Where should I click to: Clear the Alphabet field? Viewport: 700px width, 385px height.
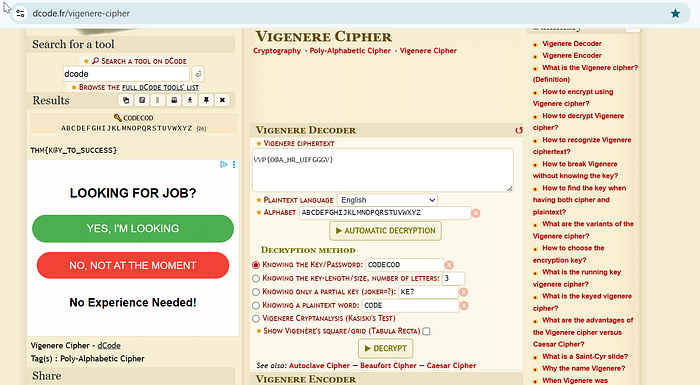[x=476, y=213]
